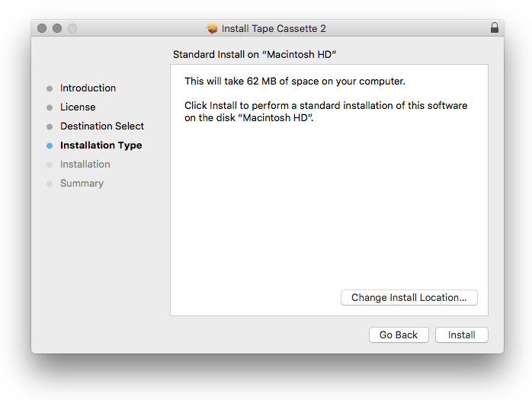532x400 pixels.
Task: Click the faded bullet beside Installation step
Action: (50, 165)
